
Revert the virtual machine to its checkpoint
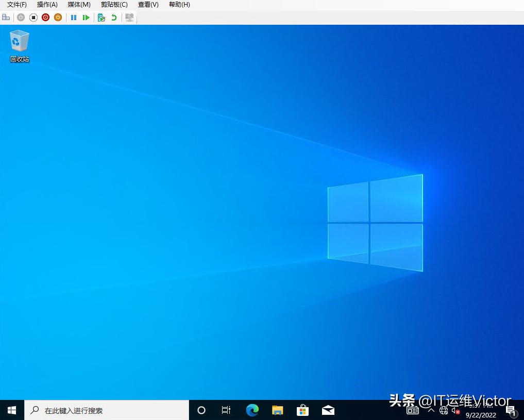coord(113,17)
